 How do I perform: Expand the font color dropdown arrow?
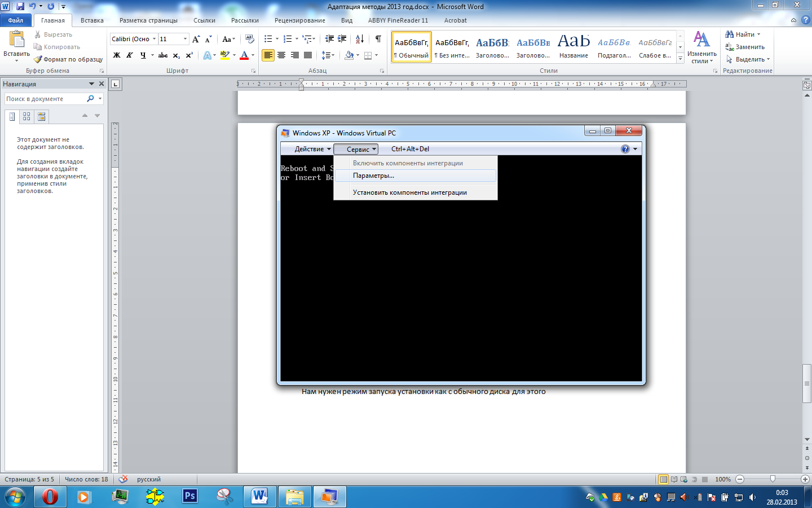pos(253,55)
